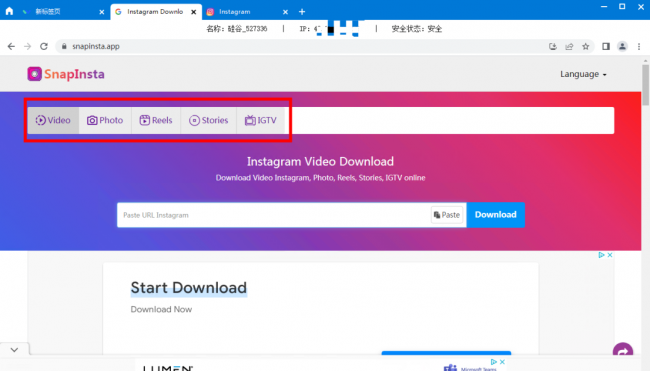Click the share page icon
The height and width of the screenshot is (371, 650).
coord(569,46)
